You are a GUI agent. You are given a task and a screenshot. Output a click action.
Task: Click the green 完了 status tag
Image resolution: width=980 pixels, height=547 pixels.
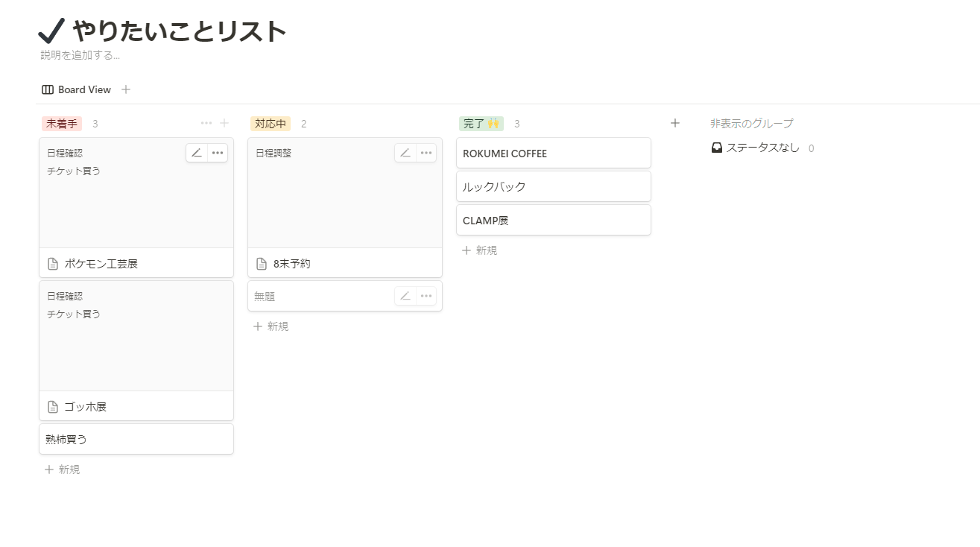(x=481, y=124)
